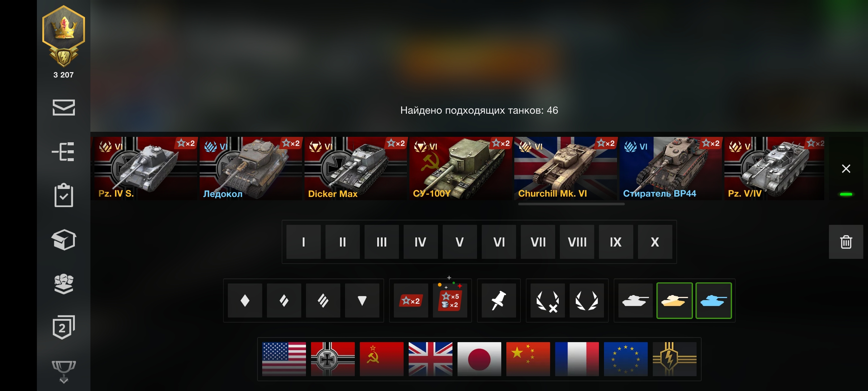Image resolution: width=868 pixels, height=391 pixels.
Task: Select the USSR flag nation filter
Action: [382, 359]
